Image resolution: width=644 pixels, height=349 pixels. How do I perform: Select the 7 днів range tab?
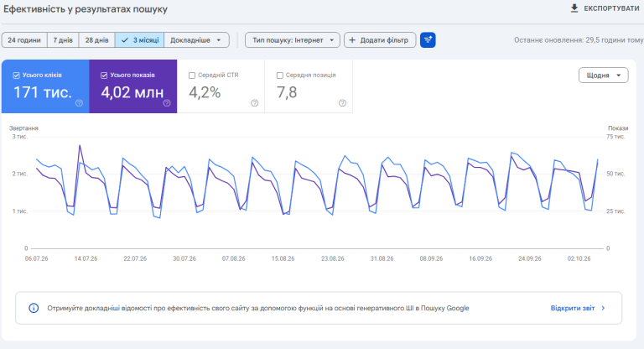(x=63, y=40)
